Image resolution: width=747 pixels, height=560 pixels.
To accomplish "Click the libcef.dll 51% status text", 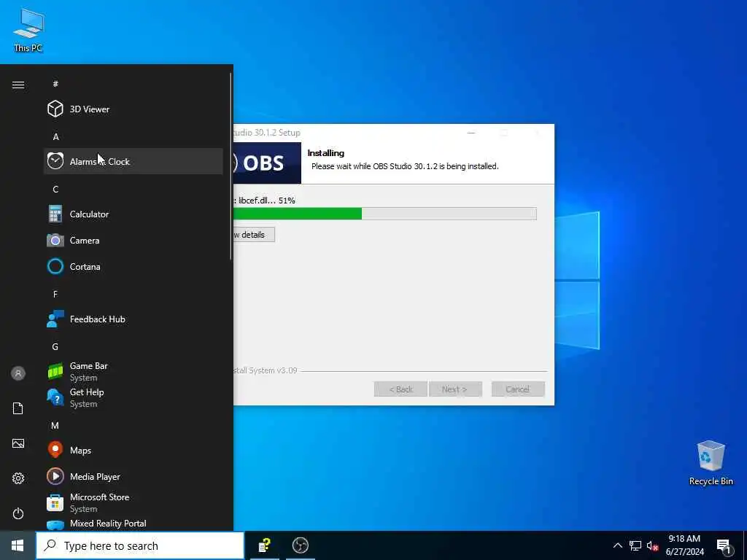I will [x=265, y=201].
